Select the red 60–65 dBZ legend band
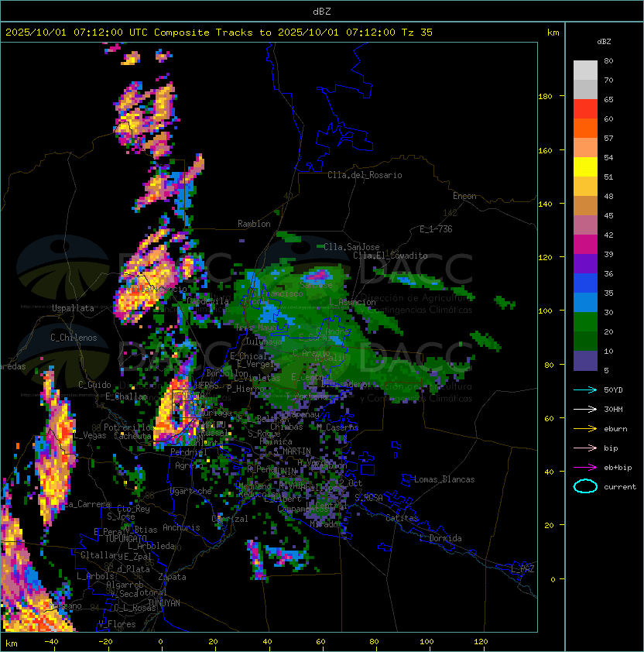Screen dimensions: 644x652 (x=585, y=109)
